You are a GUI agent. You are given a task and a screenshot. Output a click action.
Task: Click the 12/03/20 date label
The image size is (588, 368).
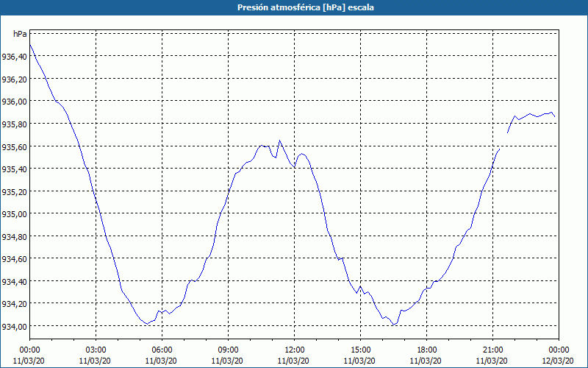[558, 361]
